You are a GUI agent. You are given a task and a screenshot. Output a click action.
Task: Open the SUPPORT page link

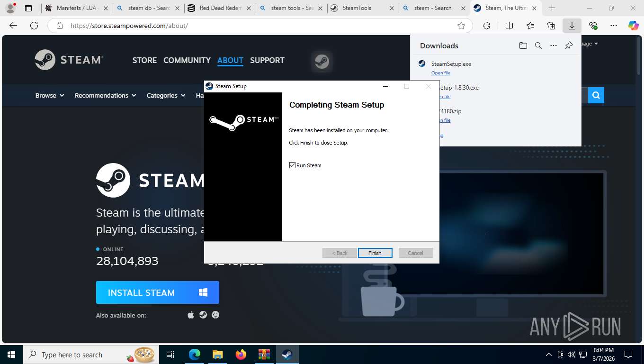(267, 60)
